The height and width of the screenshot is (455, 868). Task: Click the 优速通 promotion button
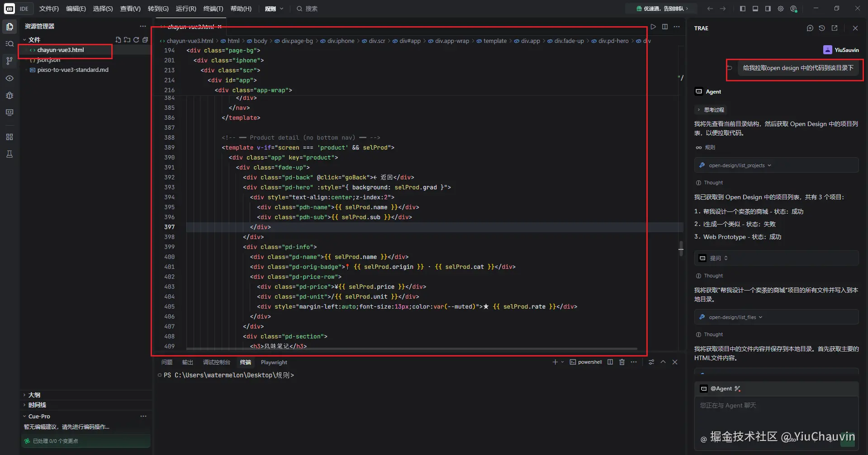click(662, 9)
